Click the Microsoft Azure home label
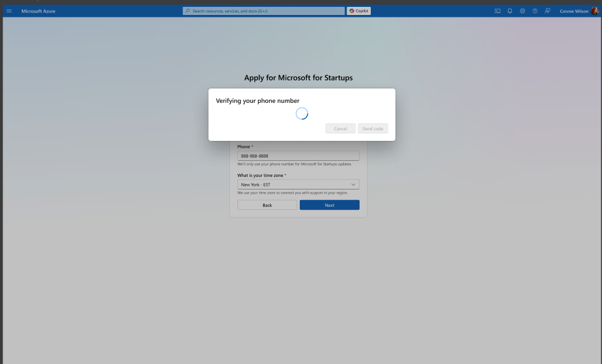Viewport: 602px width, 364px height. 39,11
